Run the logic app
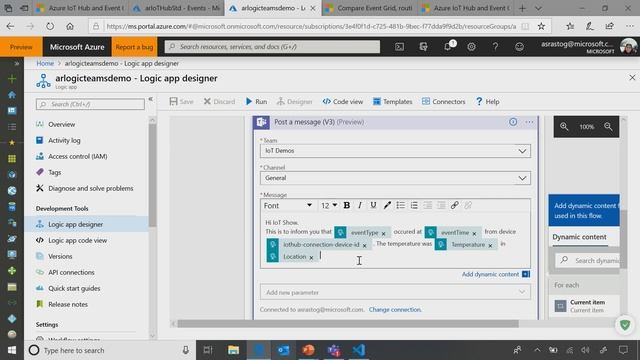Screen dimensions: 640x360 tap(256, 102)
